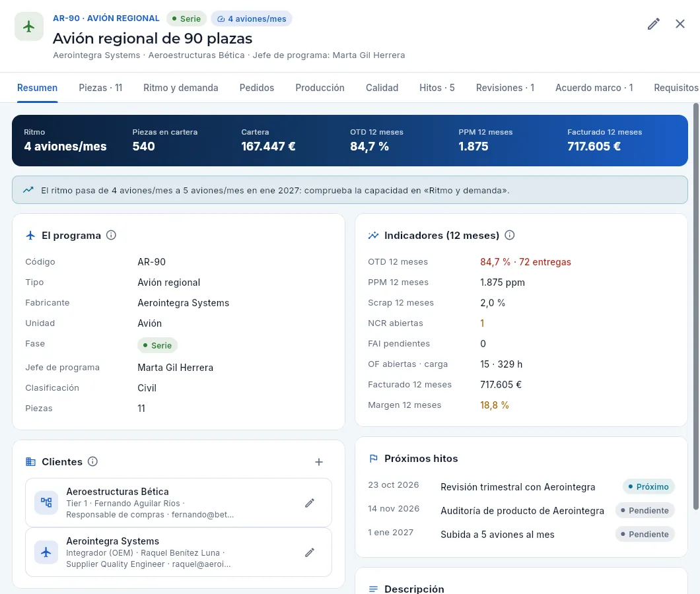The width and height of the screenshot is (700, 594).
Task: Close the AR-90 program panel
Action: click(x=680, y=24)
